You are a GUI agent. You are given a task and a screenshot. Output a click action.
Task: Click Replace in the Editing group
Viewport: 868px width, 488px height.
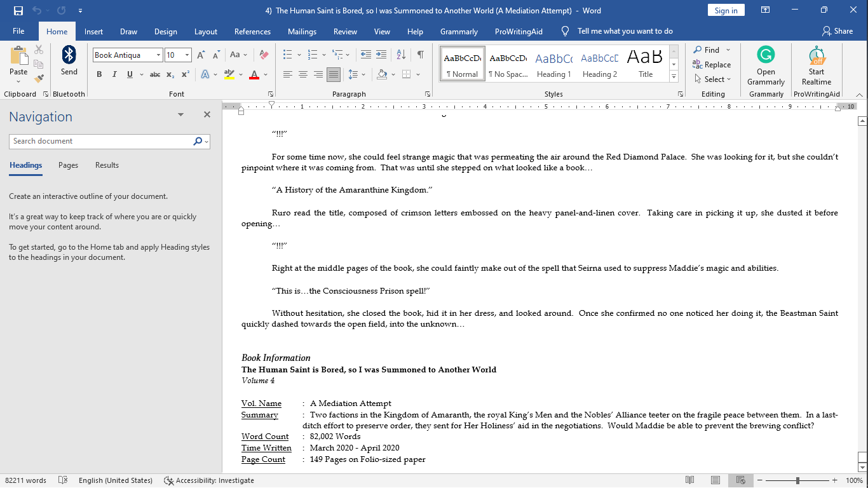tap(712, 65)
